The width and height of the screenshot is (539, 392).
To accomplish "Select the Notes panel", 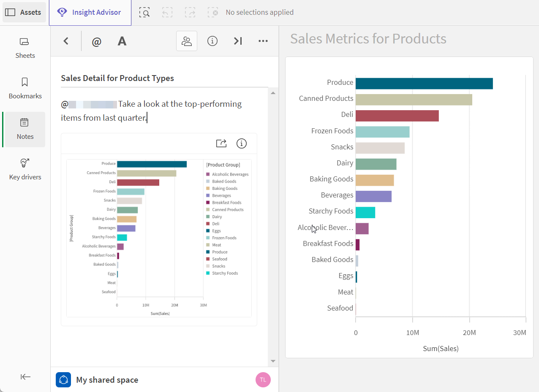I will pyautogui.click(x=25, y=130).
